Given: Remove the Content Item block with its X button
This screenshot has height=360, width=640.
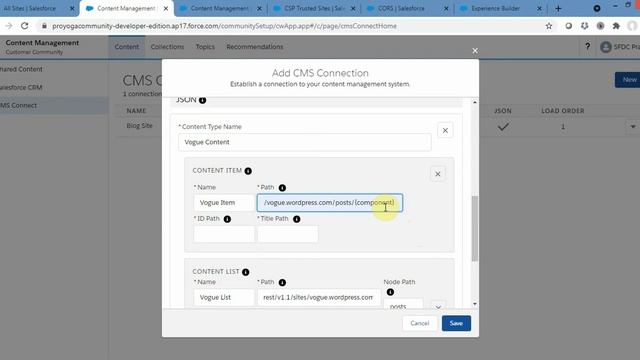Looking at the screenshot, I should point(438,174).
